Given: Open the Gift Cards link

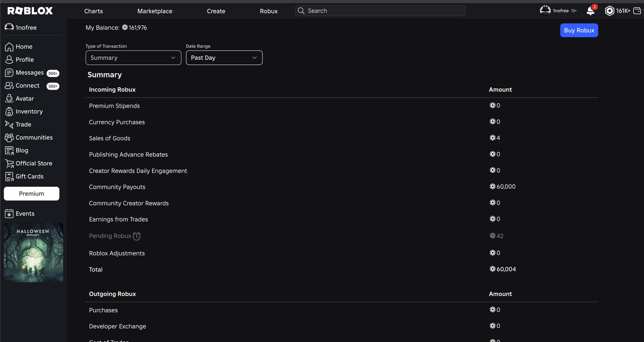Looking at the screenshot, I should pos(30,177).
